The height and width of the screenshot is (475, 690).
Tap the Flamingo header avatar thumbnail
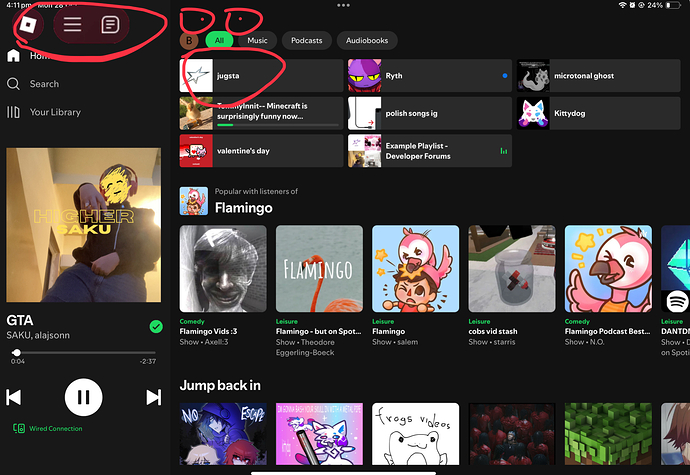pos(194,201)
